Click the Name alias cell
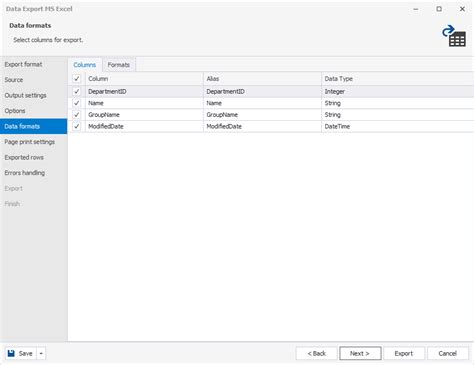 click(x=262, y=103)
